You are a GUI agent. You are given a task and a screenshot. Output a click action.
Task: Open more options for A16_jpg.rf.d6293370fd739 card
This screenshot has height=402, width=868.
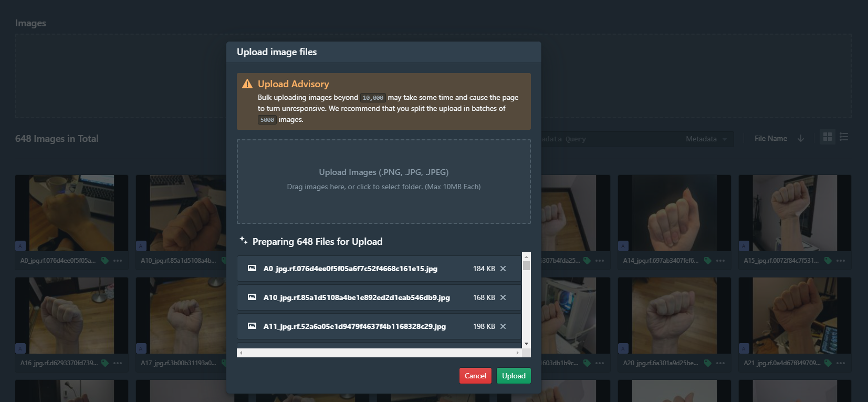[x=118, y=363]
